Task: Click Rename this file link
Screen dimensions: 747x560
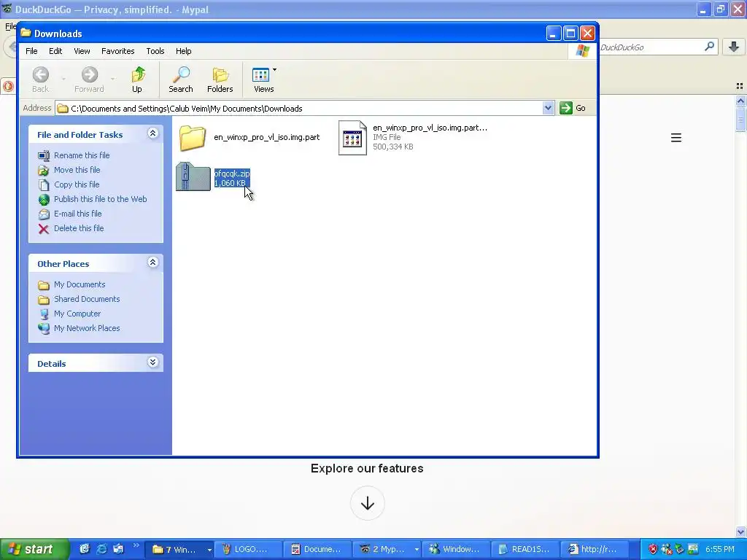Action: coord(82,155)
